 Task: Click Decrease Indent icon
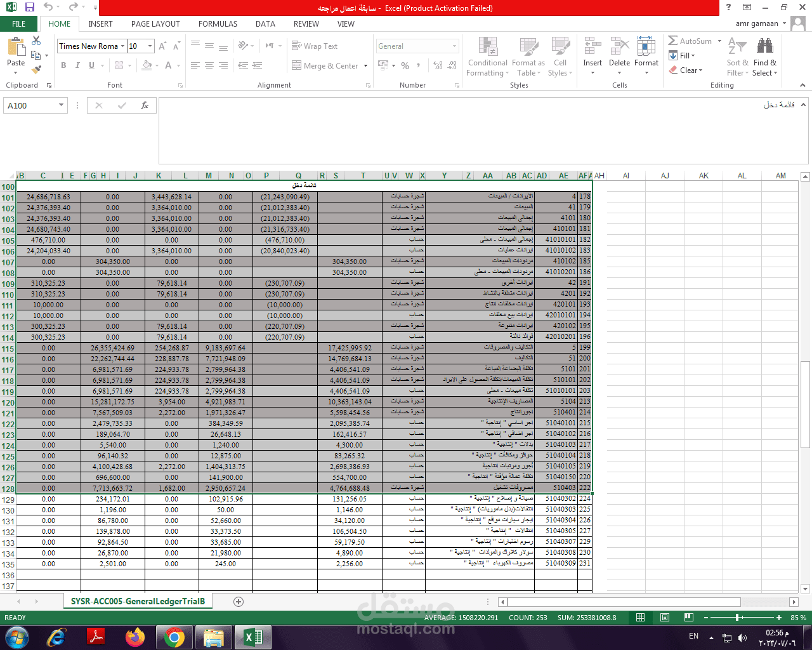point(243,65)
